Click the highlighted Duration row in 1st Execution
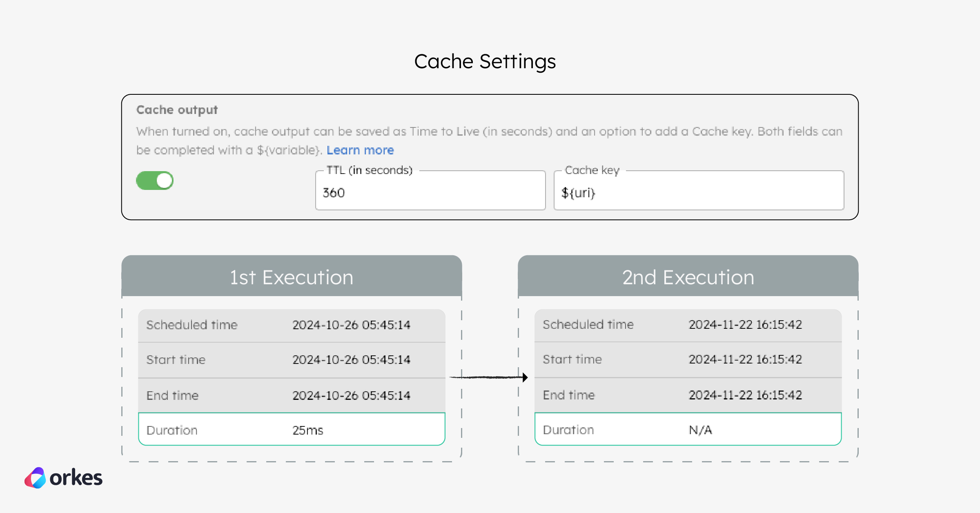This screenshot has height=513, width=980. [291, 429]
